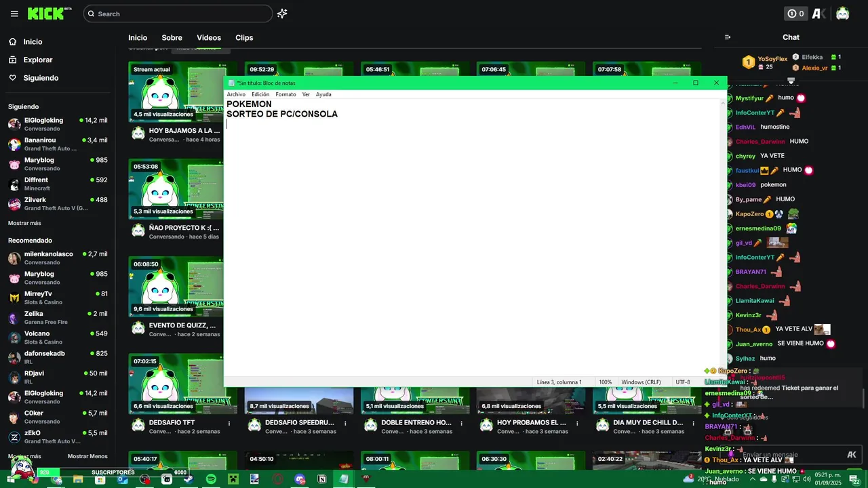
Task: Open Notion from the taskbar
Action: 321,479
